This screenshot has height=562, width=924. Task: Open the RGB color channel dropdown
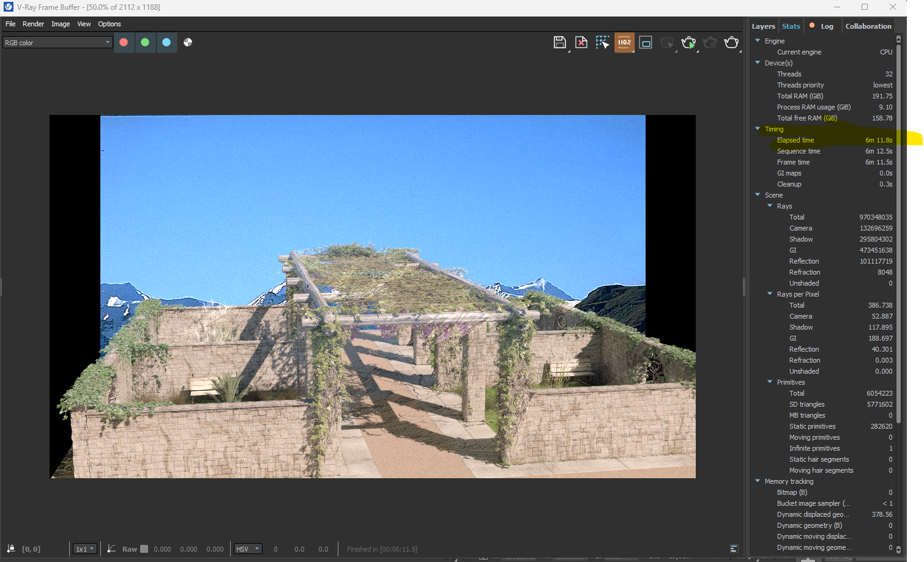tap(58, 42)
